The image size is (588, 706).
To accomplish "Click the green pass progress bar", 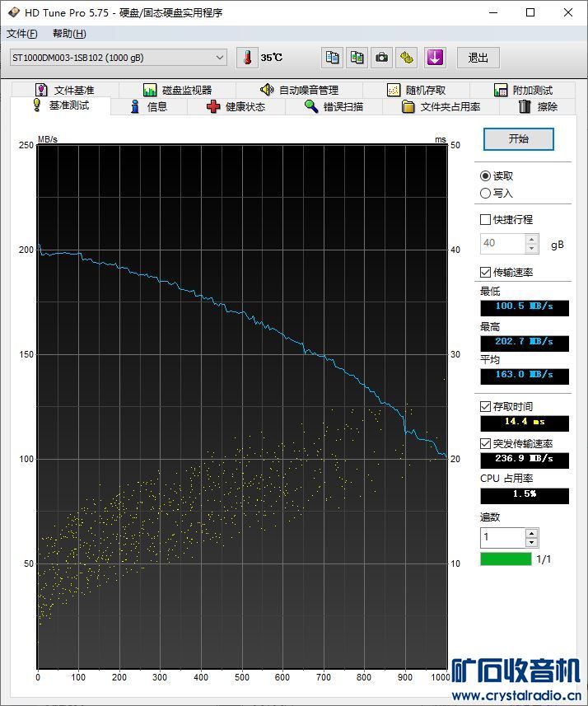I will [506, 559].
